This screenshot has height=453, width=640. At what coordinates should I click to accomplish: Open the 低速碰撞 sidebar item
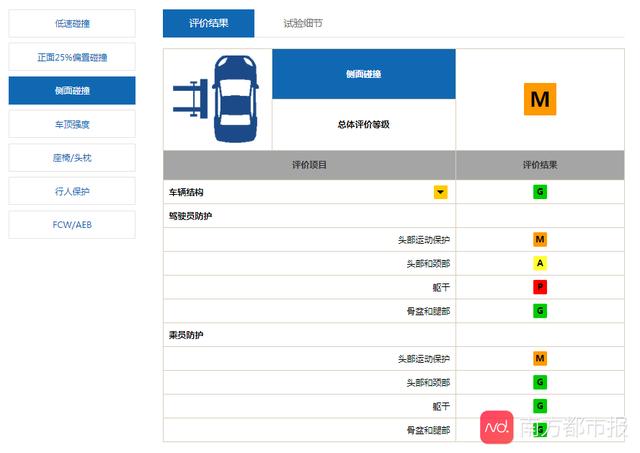pyautogui.click(x=72, y=23)
